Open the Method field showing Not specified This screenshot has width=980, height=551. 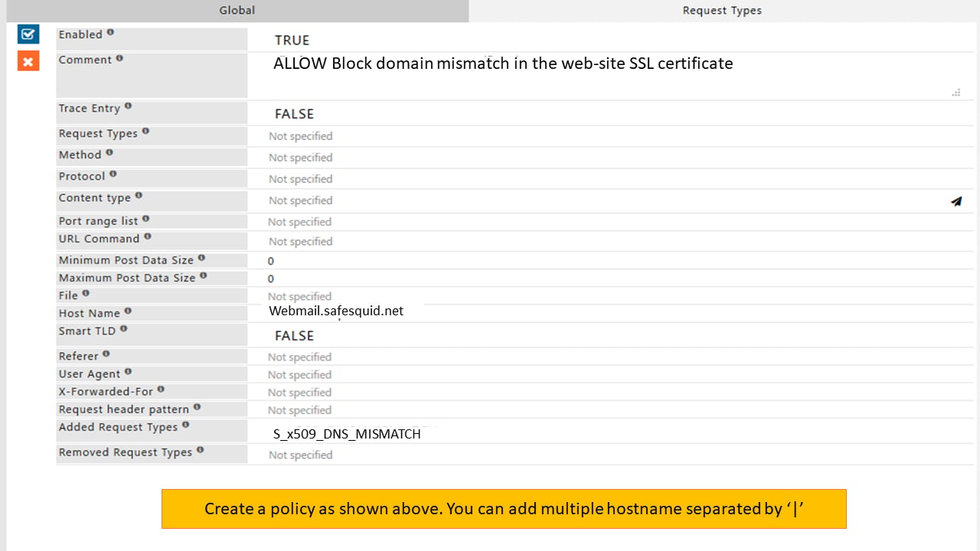(609, 158)
